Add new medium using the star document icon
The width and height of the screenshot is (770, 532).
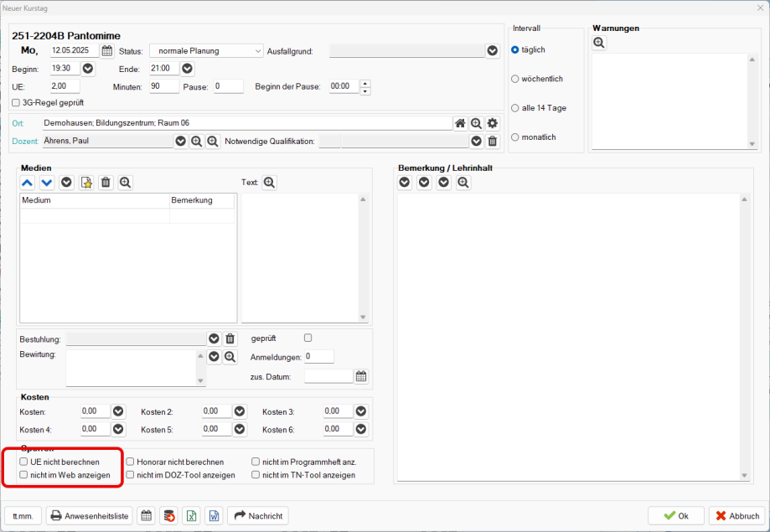point(86,183)
